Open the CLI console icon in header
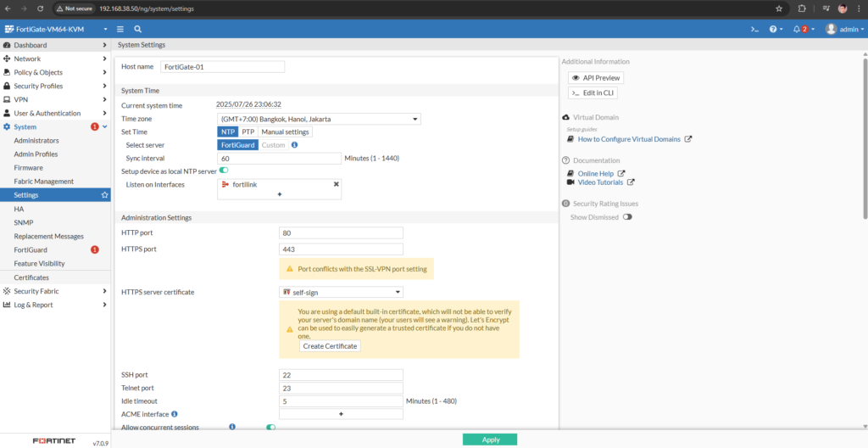Viewport: 868px width, 448px height. pos(754,30)
